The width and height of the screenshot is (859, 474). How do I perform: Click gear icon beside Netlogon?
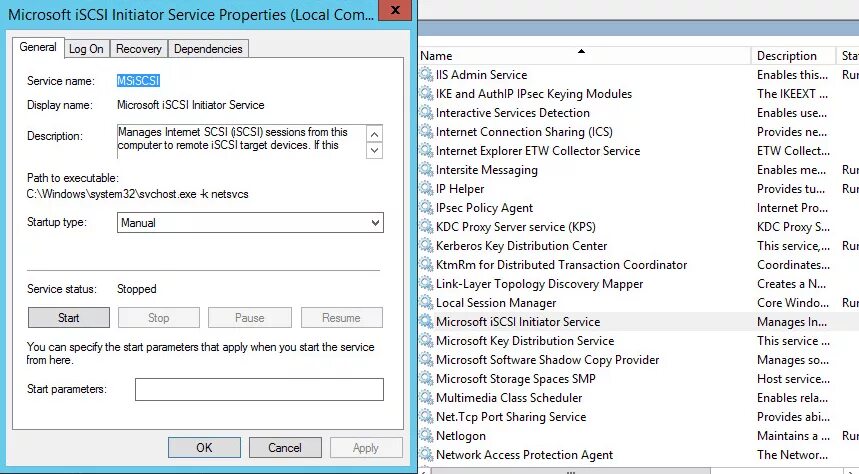(x=426, y=435)
